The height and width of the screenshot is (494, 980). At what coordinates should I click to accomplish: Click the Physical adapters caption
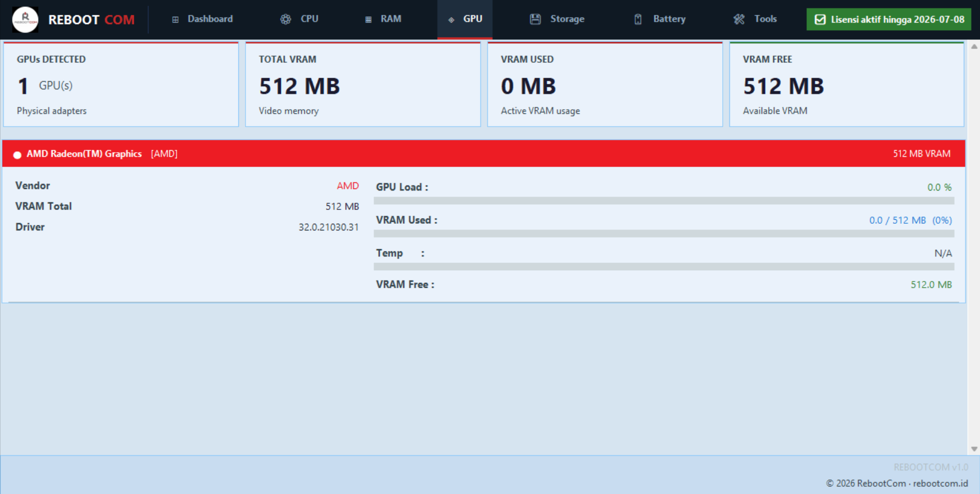[x=52, y=111]
